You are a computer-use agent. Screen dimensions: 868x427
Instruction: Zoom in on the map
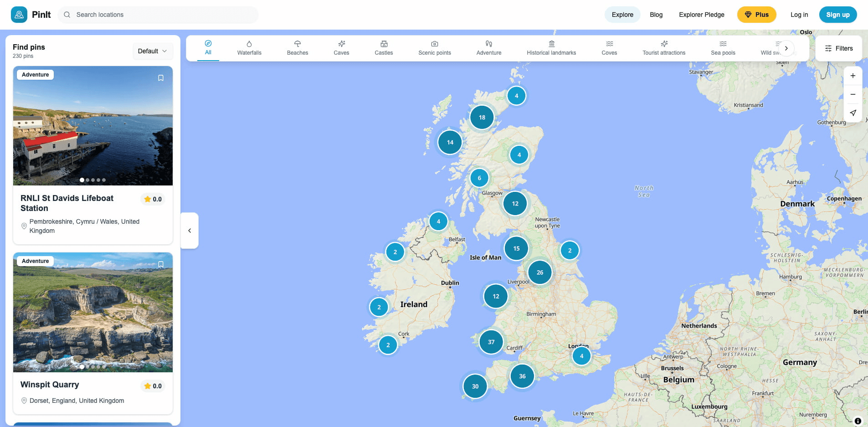click(x=853, y=76)
